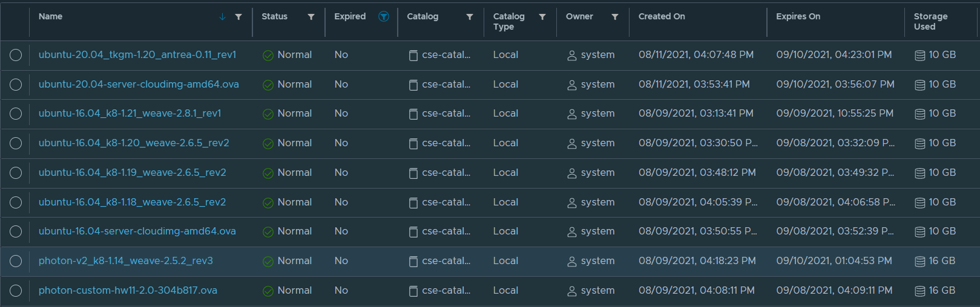Image resolution: width=980 pixels, height=307 pixels.
Task: Click the active Expired filter icon
Action: coord(383,16)
